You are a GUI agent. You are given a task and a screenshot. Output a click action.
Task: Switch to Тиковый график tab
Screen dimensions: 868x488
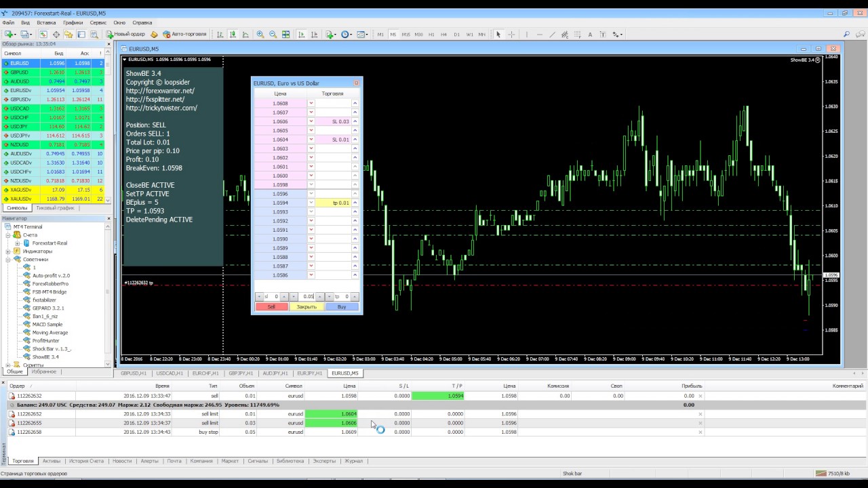tap(55, 208)
